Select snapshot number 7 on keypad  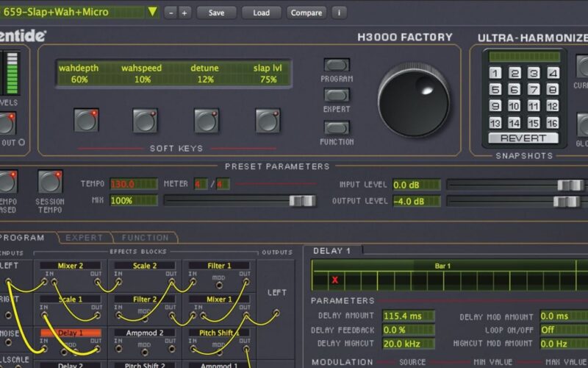534,90
